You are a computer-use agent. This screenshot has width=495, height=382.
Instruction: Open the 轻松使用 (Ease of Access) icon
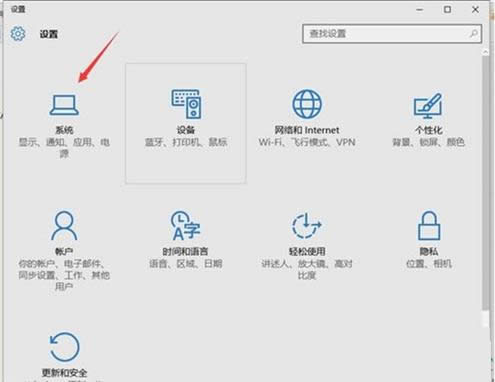pos(307,225)
